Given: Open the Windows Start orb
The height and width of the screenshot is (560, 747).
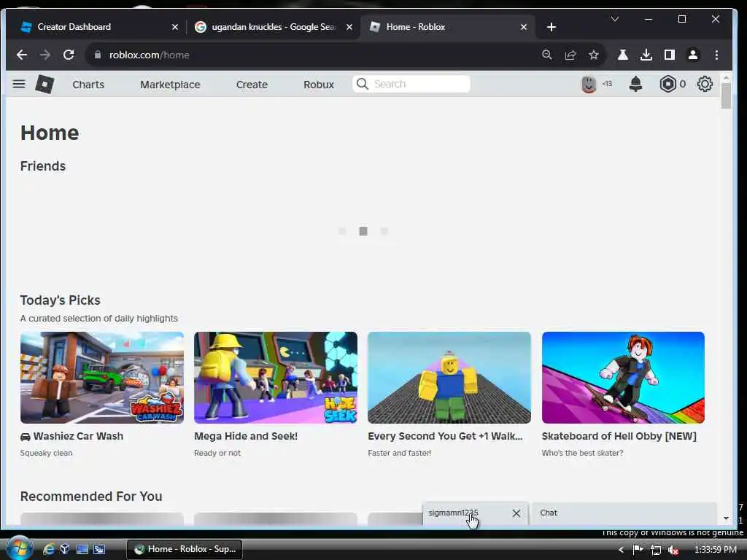Looking at the screenshot, I should (19, 548).
